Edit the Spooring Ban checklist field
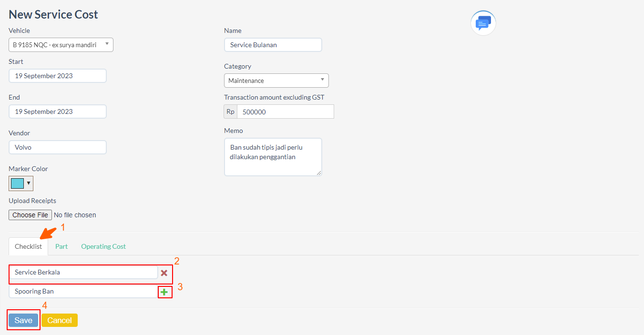The width and height of the screenshot is (644, 335). tap(83, 291)
